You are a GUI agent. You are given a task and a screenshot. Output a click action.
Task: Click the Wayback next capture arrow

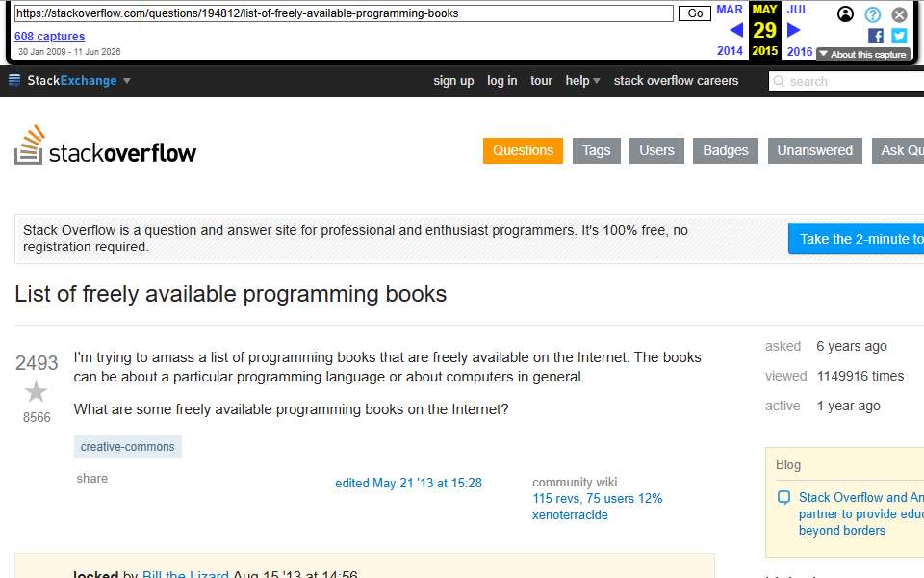tap(794, 30)
